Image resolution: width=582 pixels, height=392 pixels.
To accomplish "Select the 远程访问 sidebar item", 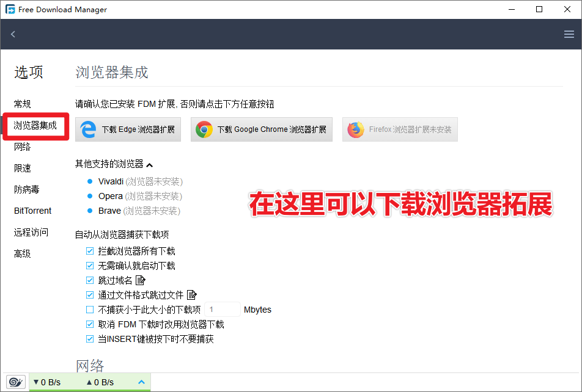I will [x=29, y=232].
